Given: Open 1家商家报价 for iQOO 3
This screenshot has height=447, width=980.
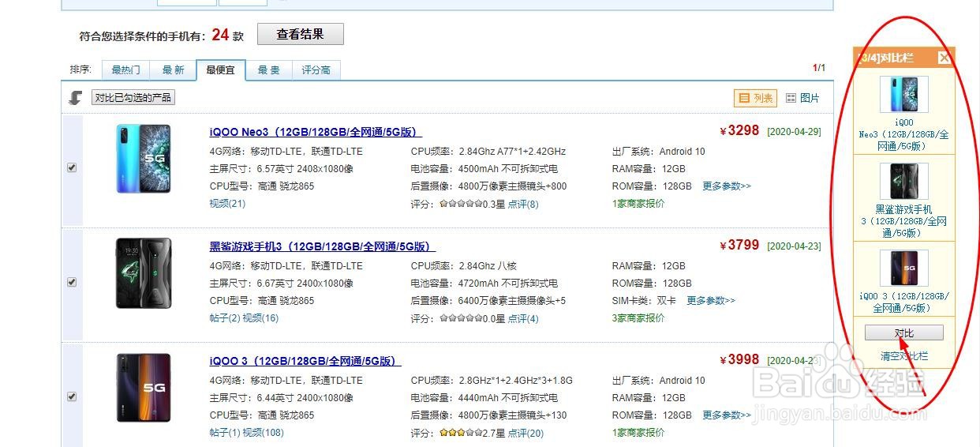Looking at the screenshot, I should [x=638, y=433].
